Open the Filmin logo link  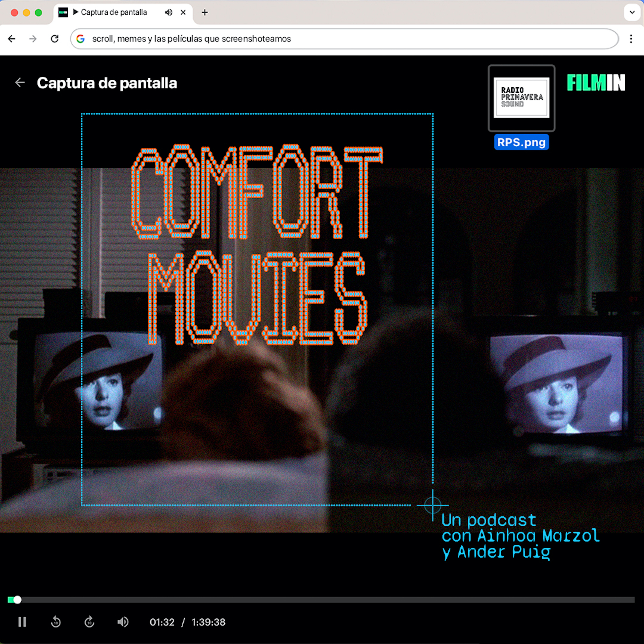point(596,83)
